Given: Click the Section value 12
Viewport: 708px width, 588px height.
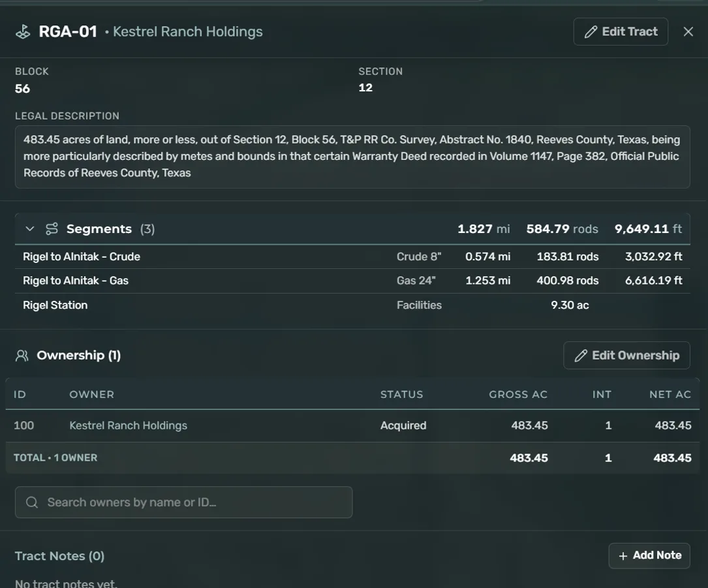Looking at the screenshot, I should point(365,87).
